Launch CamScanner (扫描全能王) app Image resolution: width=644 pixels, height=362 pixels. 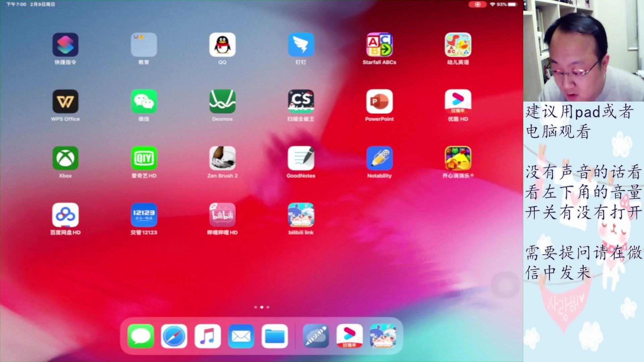click(301, 102)
